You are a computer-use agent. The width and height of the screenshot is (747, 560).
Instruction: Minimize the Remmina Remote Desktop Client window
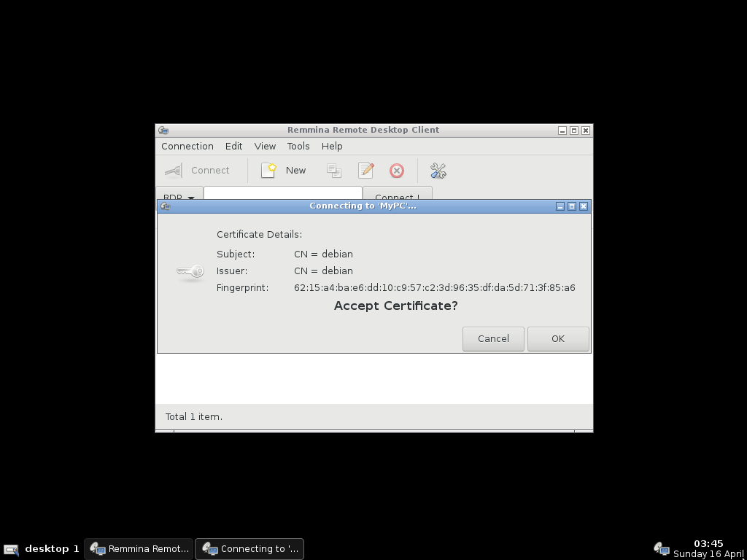[562, 131]
